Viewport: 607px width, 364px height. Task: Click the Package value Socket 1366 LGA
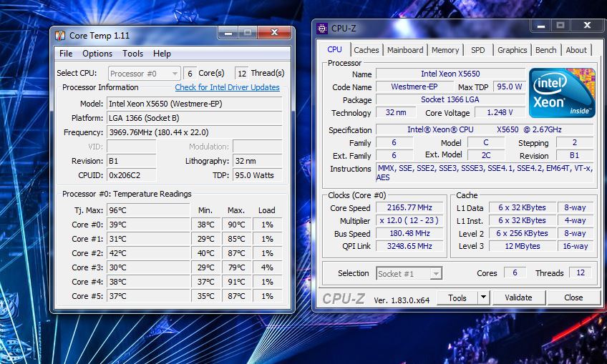pos(451,99)
